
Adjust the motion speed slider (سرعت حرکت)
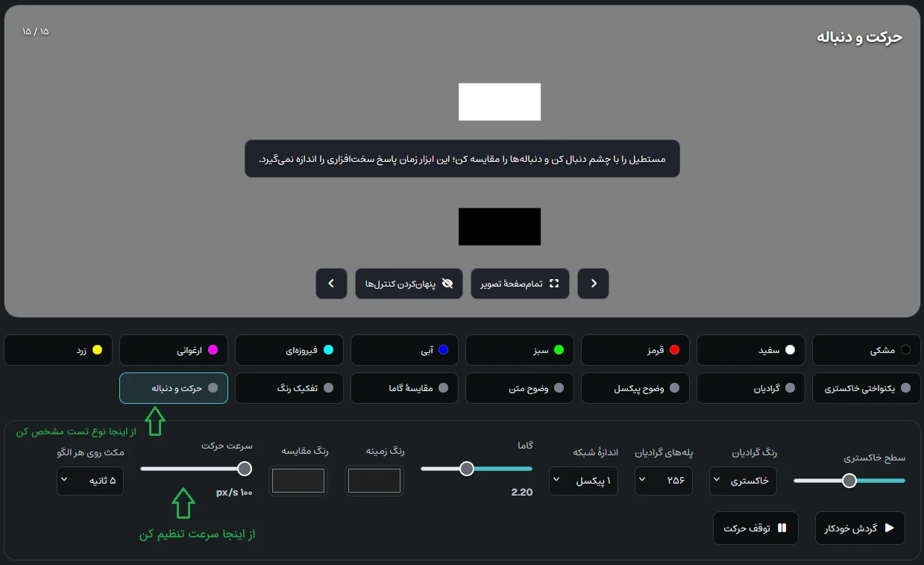(x=196, y=469)
